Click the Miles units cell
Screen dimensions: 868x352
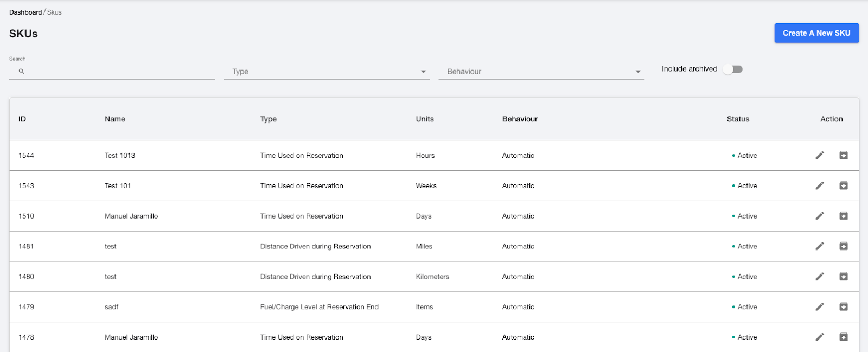click(x=424, y=246)
